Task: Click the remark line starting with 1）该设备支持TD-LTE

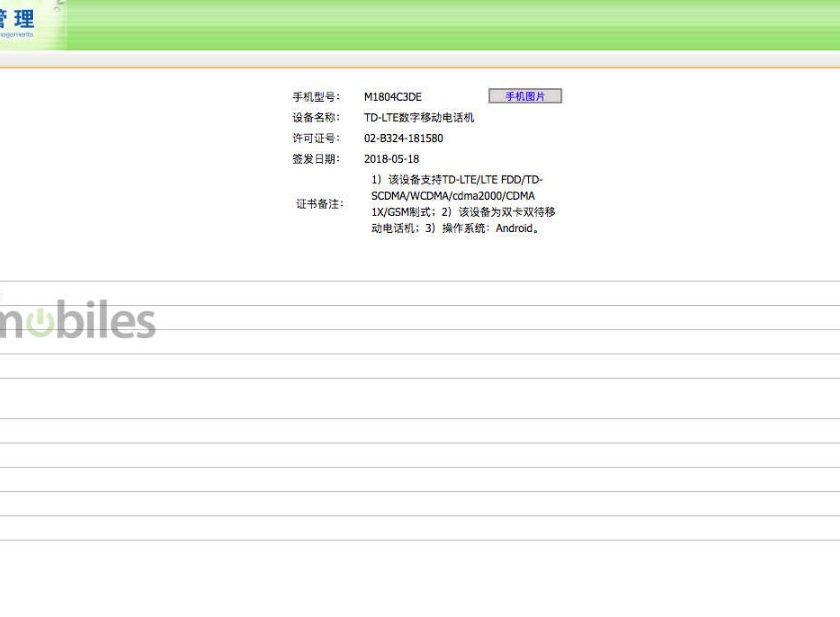Action: tap(457, 180)
